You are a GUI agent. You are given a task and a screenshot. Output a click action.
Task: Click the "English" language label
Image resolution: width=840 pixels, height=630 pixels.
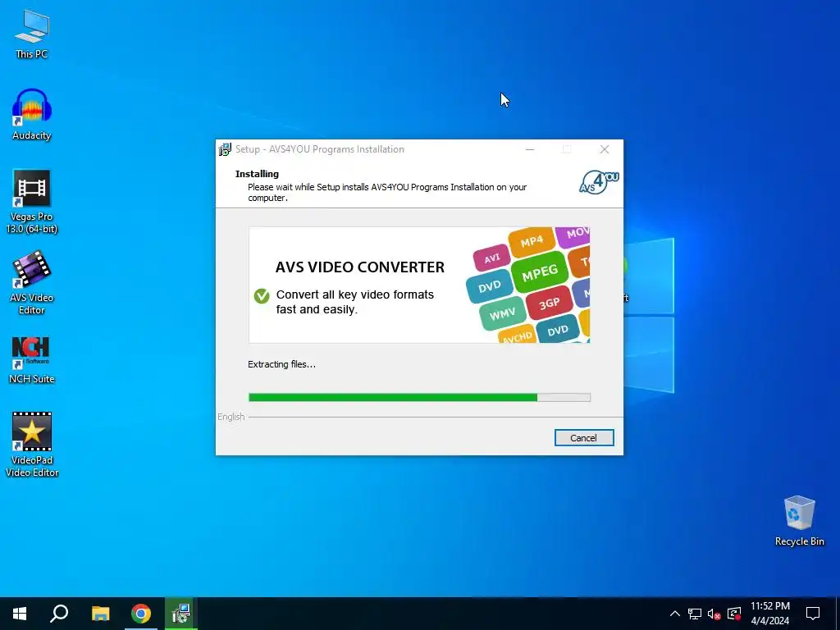tap(231, 417)
